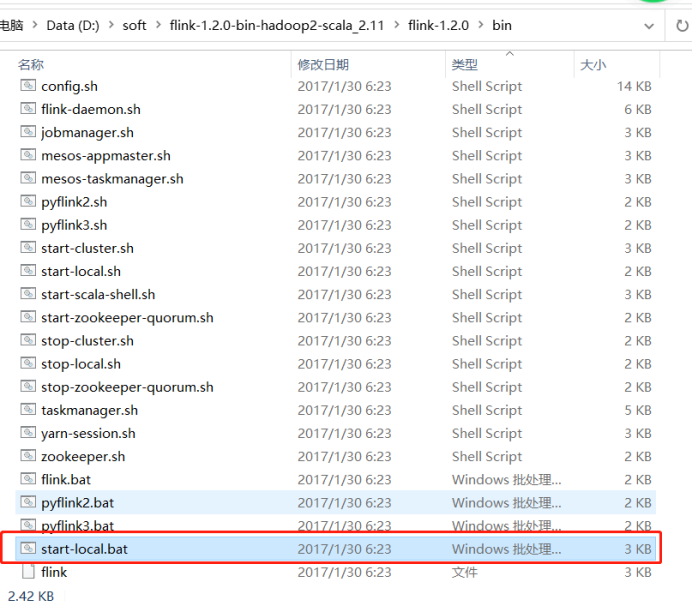Open flink-1.2.0-bin-hadoop2-scala_2.11 breadcrumb folder

[277, 26]
